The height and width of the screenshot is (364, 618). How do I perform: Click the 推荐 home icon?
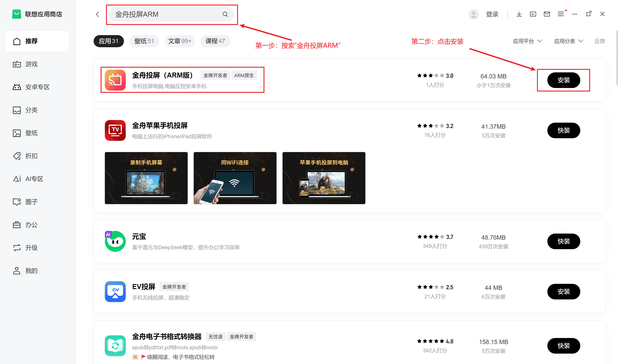(x=17, y=41)
